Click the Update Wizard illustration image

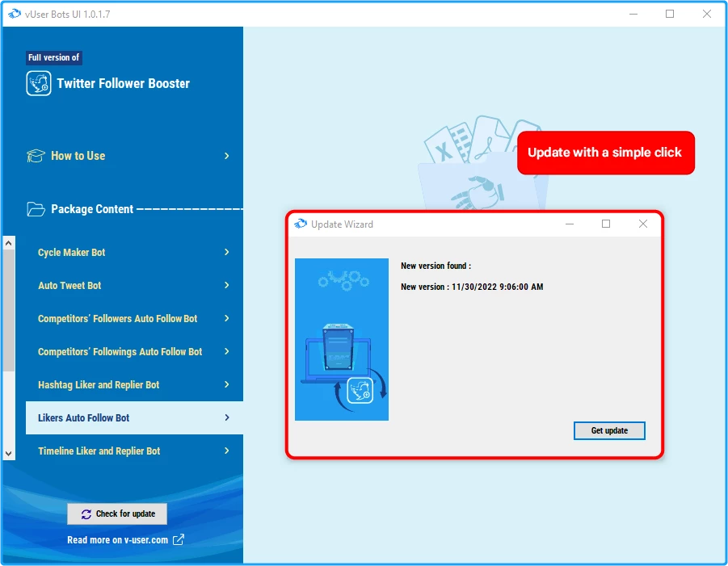pos(342,340)
